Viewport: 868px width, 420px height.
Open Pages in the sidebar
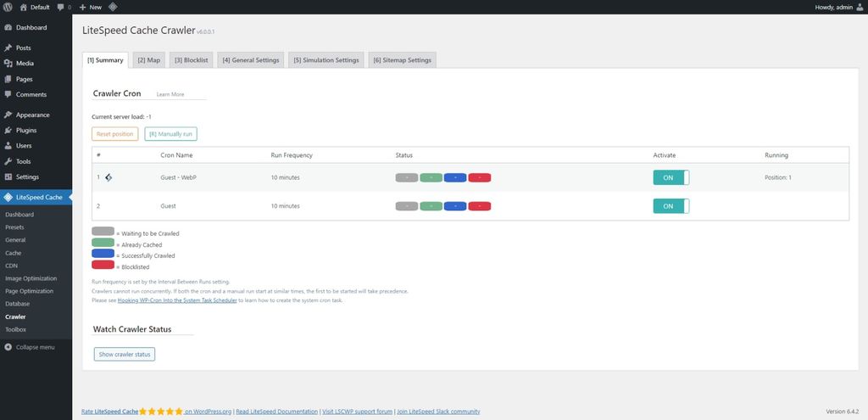36,79
